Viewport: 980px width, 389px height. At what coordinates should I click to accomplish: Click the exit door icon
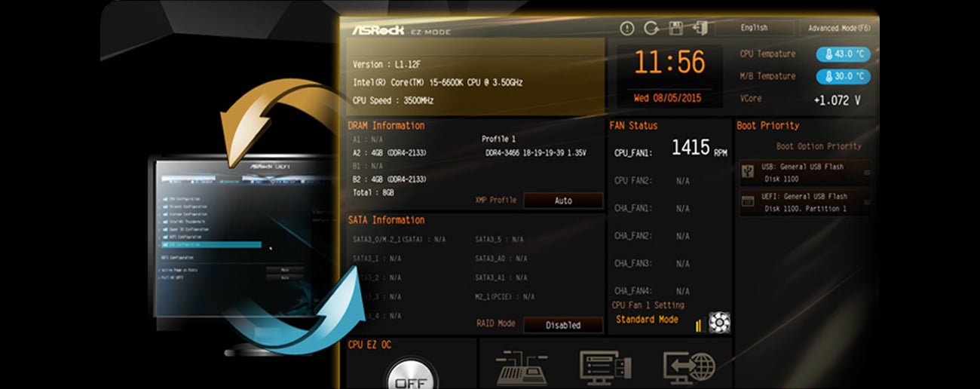click(700, 29)
